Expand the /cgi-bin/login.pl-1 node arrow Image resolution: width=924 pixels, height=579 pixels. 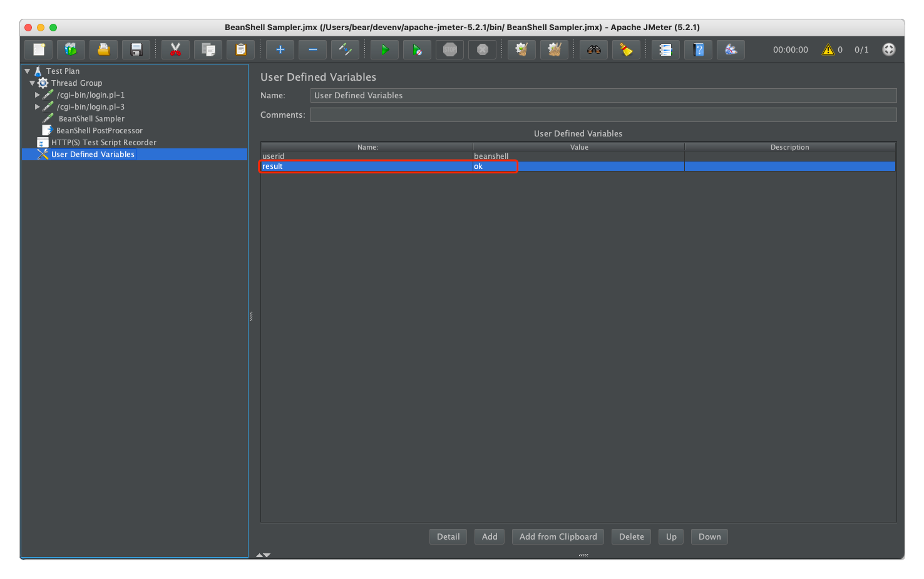click(x=38, y=95)
